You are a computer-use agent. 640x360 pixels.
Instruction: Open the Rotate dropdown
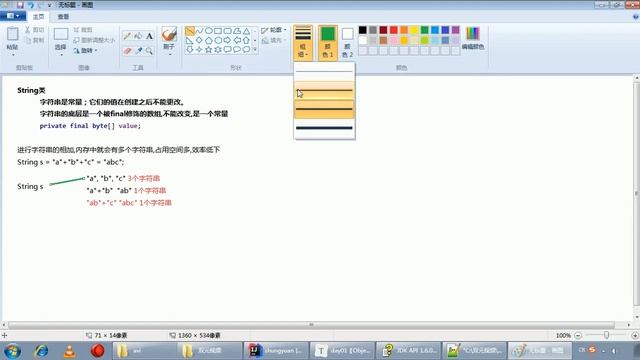tap(86, 51)
